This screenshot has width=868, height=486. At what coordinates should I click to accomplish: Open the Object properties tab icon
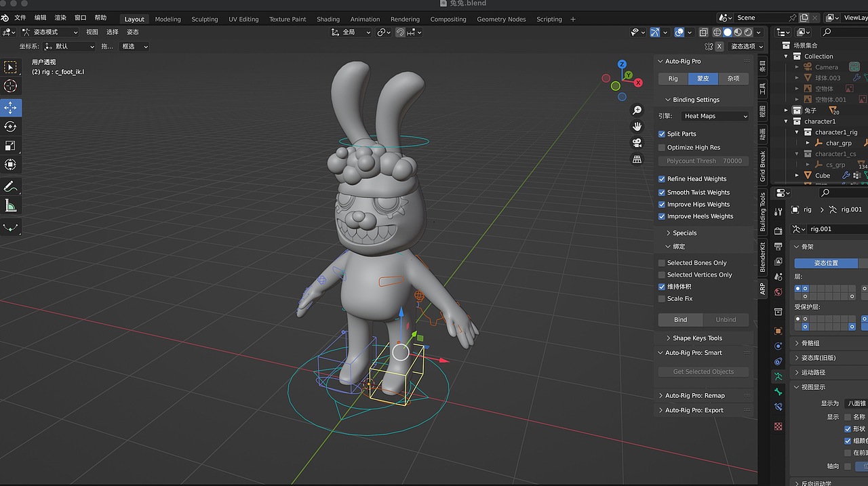coord(778,331)
